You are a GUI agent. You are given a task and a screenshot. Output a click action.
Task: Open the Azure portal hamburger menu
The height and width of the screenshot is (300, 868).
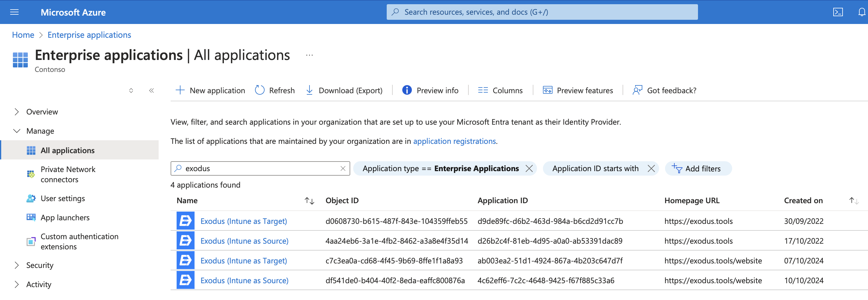click(14, 12)
